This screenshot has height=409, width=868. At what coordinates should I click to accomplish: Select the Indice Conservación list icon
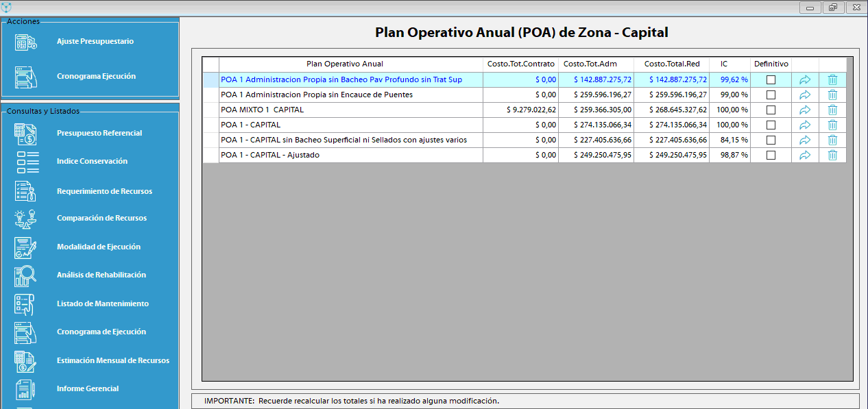(x=26, y=162)
